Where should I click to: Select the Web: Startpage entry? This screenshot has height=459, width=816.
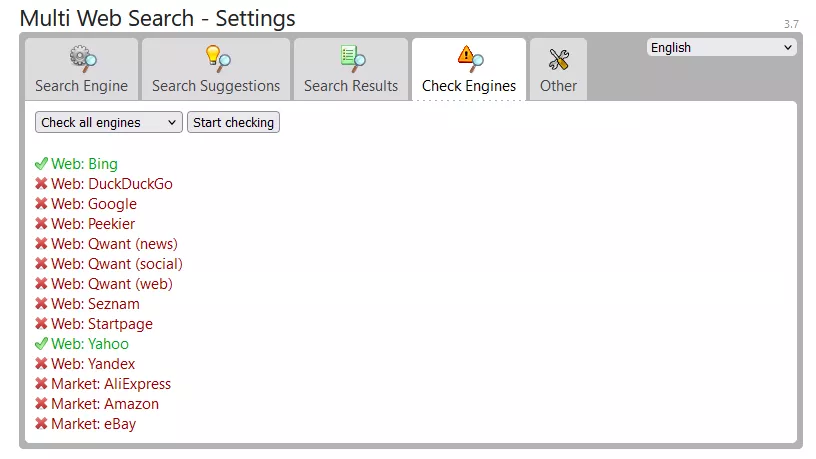102,324
